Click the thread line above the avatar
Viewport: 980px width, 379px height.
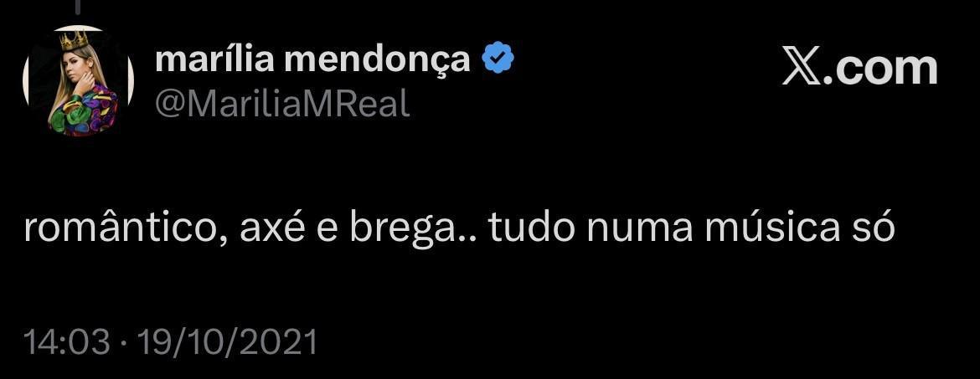pos(78,6)
